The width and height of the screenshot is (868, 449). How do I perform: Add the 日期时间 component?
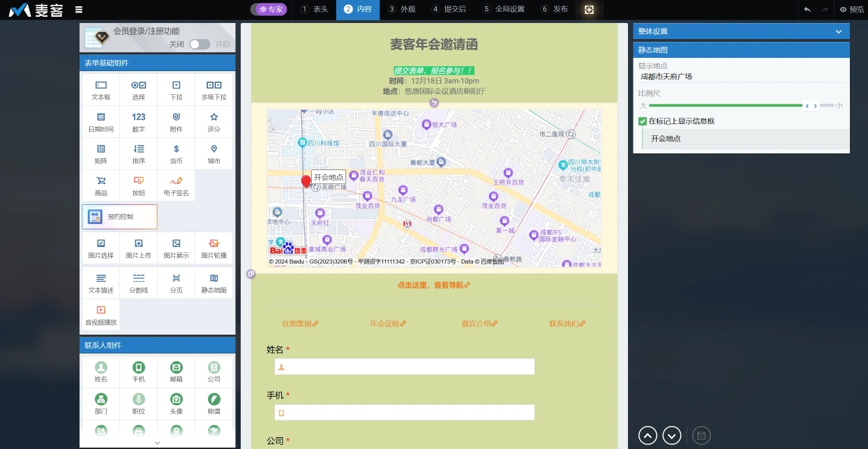click(100, 122)
